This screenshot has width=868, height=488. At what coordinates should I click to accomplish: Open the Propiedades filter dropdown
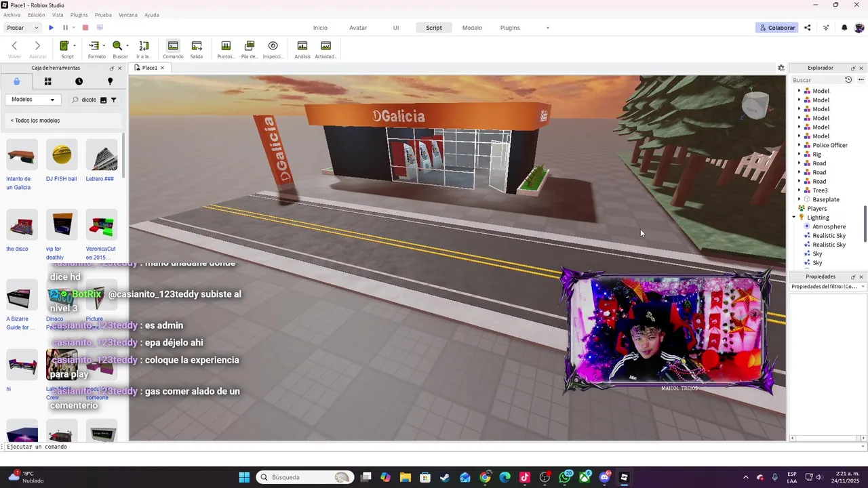(828, 287)
